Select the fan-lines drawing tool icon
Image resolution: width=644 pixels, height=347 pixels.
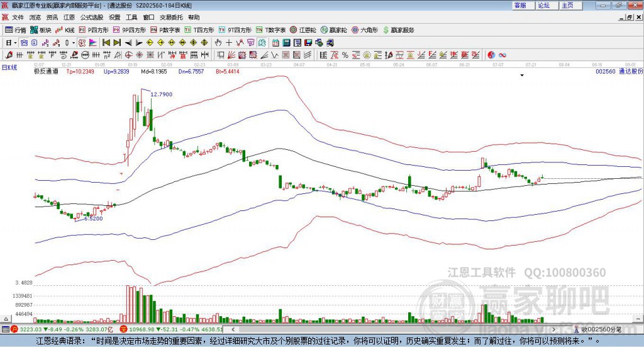(231, 55)
